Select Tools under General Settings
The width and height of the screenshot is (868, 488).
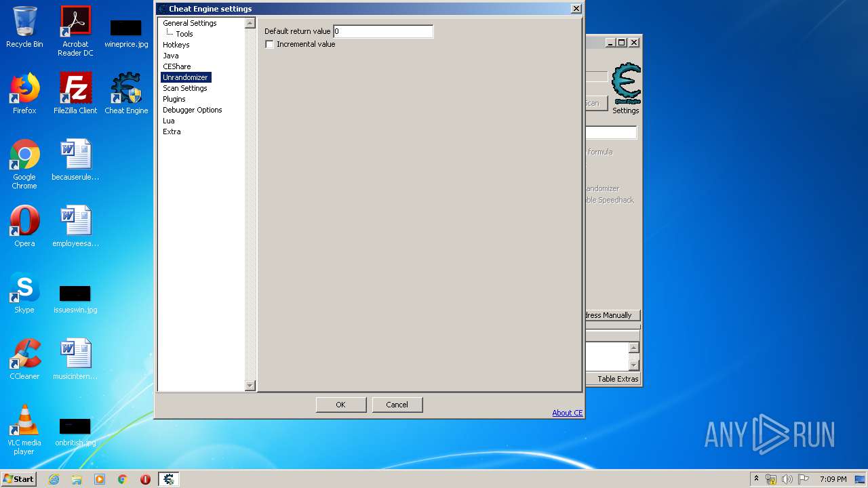pos(184,34)
